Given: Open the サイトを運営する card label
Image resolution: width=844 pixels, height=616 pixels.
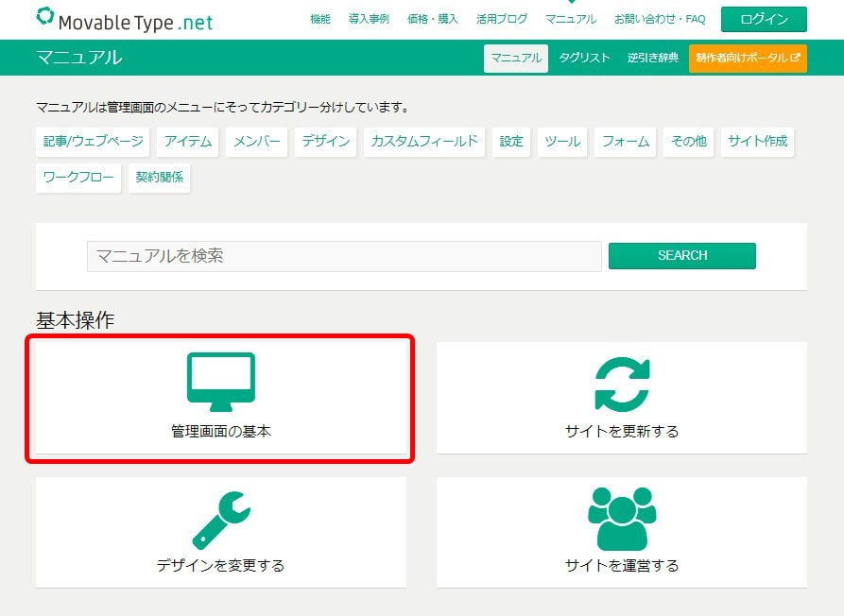Looking at the screenshot, I should coord(622,565).
